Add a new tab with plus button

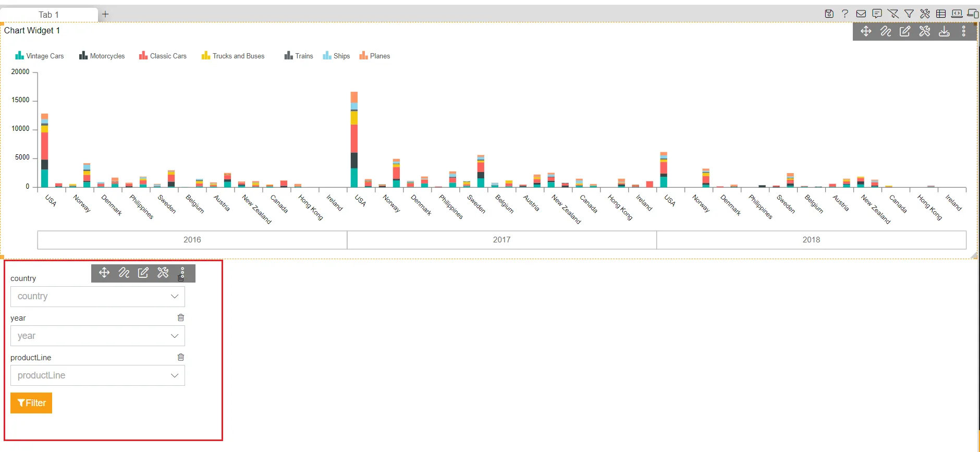pos(105,14)
